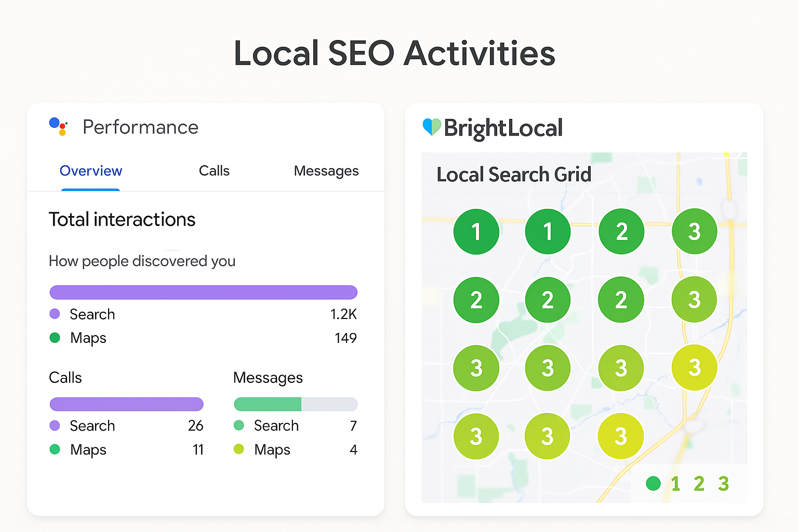Image resolution: width=798 pixels, height=532 pixels.
Task: Select the bottom-left rank 3 grid marker
Action: coord(476,436)
